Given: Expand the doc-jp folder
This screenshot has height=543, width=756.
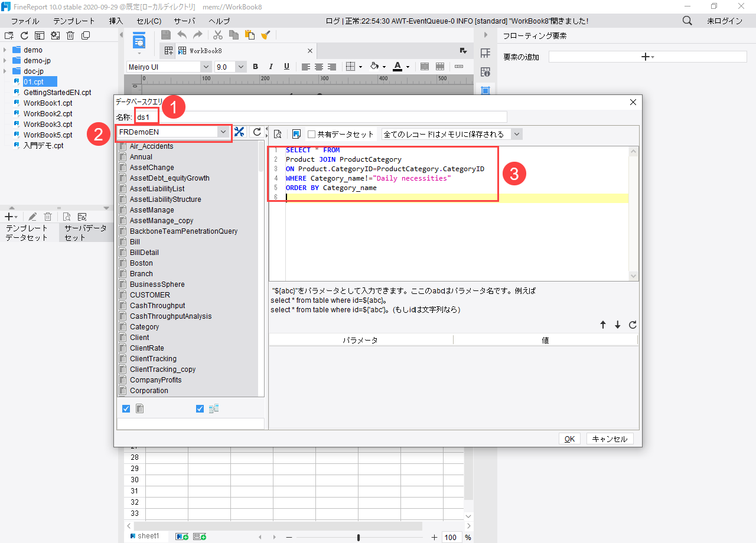Looking at the screenshot, I should click(5, 71).
